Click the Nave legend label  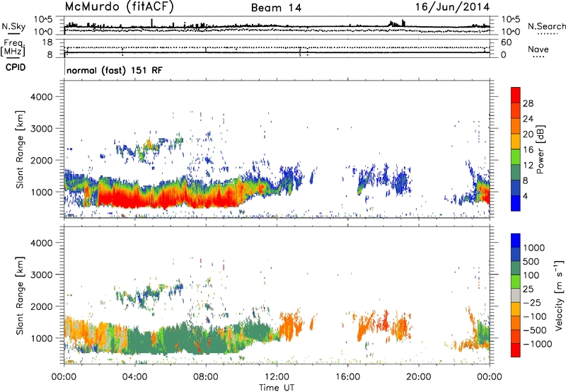(x=538, y=49)
